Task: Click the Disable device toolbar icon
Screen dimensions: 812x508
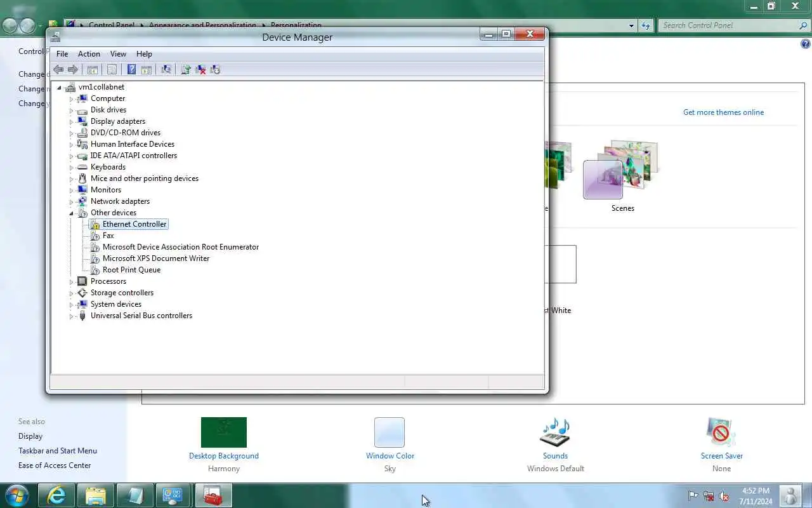Action: pyautogui.click(x=215, y=70)
